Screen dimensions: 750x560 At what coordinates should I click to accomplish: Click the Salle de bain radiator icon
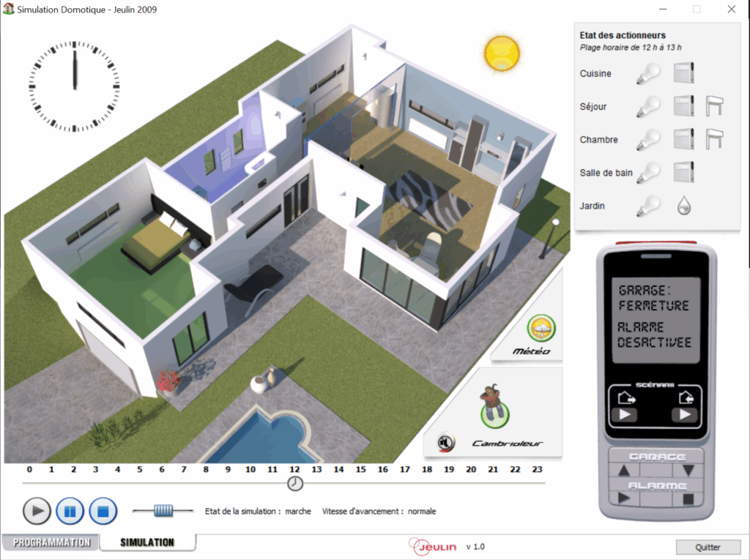683,173
